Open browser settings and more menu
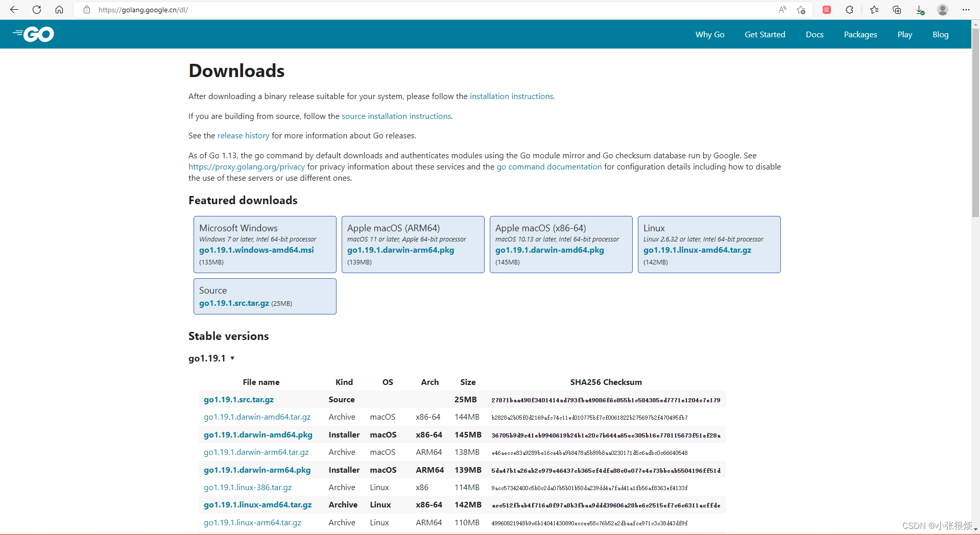This screenshot has height=535, width=980. 966,10
